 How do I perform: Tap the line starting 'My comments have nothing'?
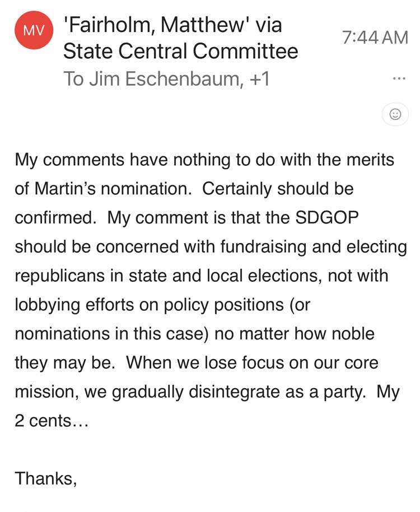tap(204, 160)
